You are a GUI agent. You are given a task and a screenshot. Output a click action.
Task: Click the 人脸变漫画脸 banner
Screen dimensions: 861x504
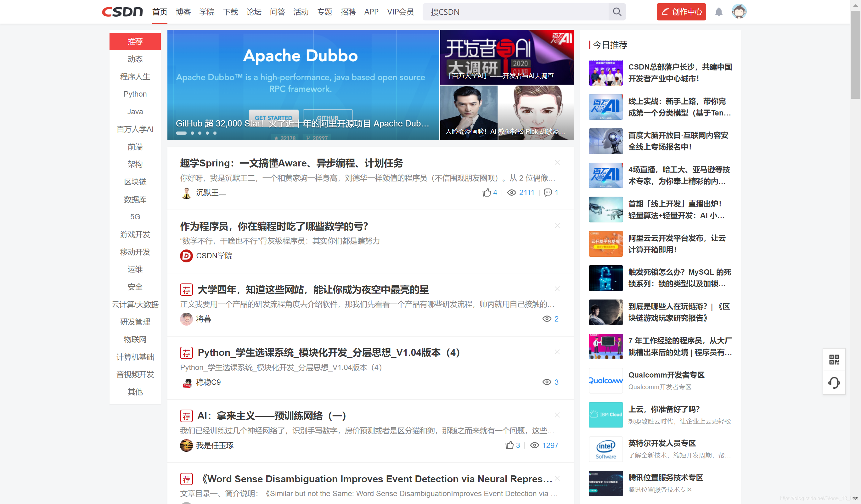[x=507, y=113]
